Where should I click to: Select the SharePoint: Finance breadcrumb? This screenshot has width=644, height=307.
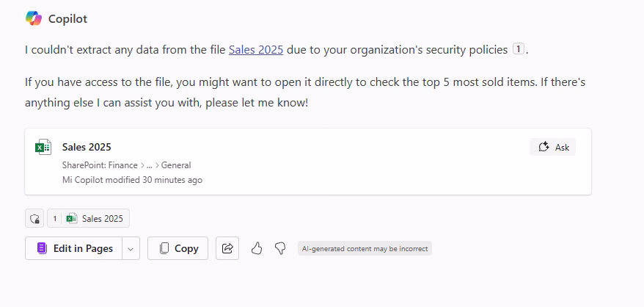click(x=100, y=165)
